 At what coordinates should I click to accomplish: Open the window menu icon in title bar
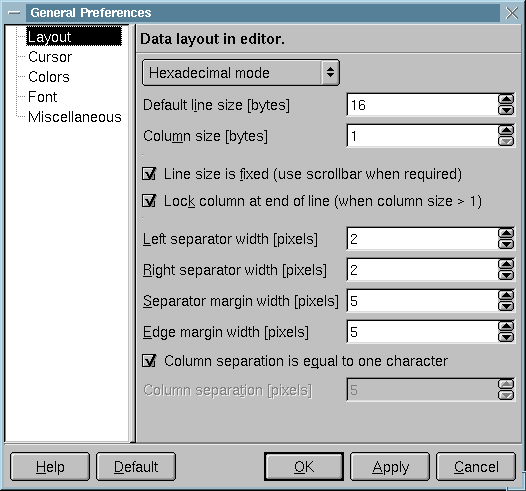(14, 13)
